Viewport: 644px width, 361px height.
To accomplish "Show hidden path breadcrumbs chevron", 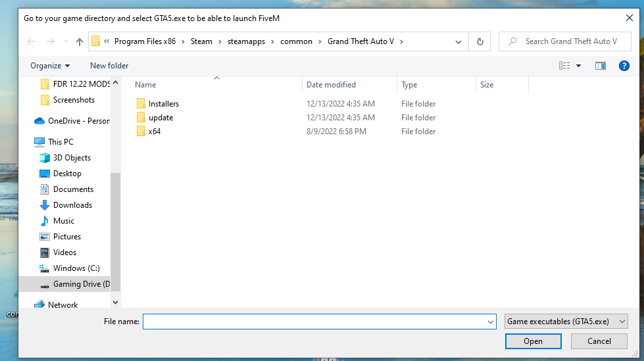I will pyautogui.click(x=107, y=41).
